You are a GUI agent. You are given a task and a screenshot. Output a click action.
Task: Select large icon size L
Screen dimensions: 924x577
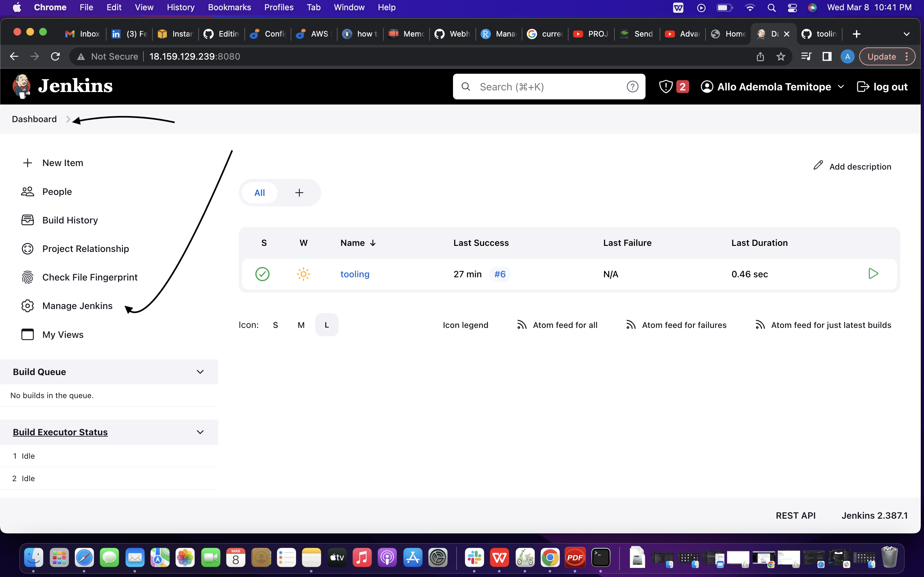[x=327, y=325]
